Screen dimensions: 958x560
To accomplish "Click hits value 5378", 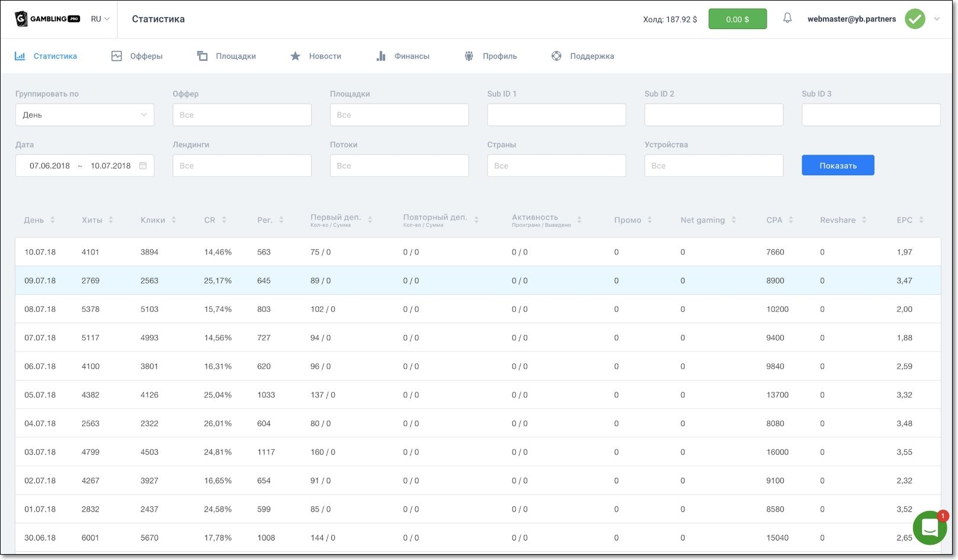I will point(91,309).
